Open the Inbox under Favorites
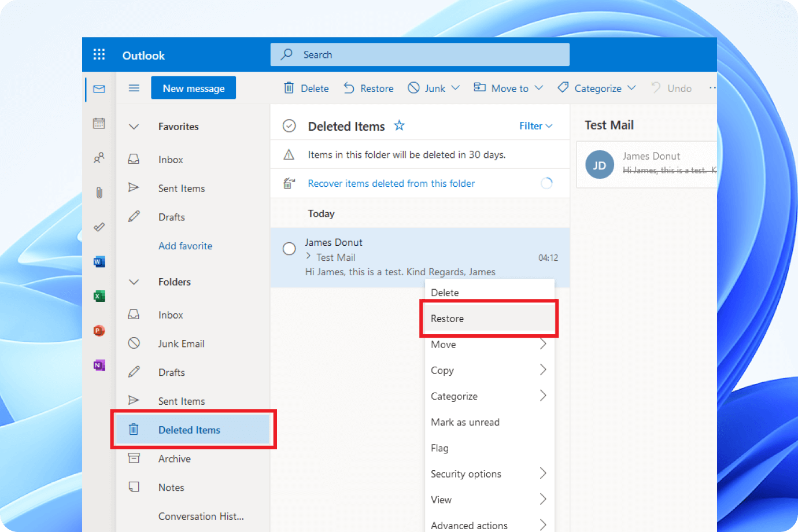798x532 pixels. (x=193, y=160)
